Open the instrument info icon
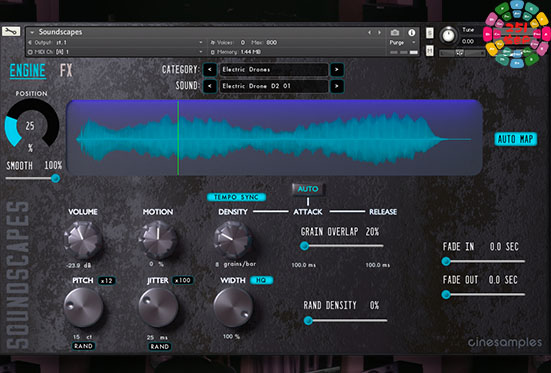The width and height of the screenshot is (551, 373). pos(411,33)
